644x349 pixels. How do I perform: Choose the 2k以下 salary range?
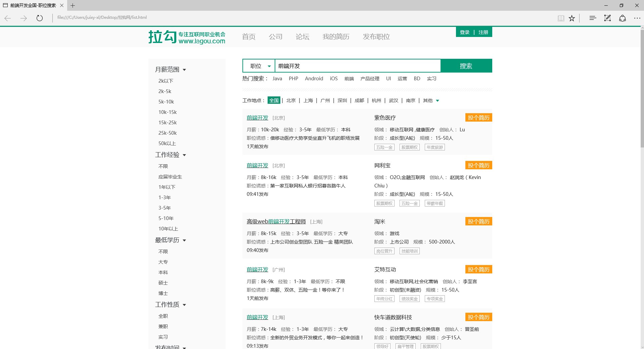pos(166,81)
